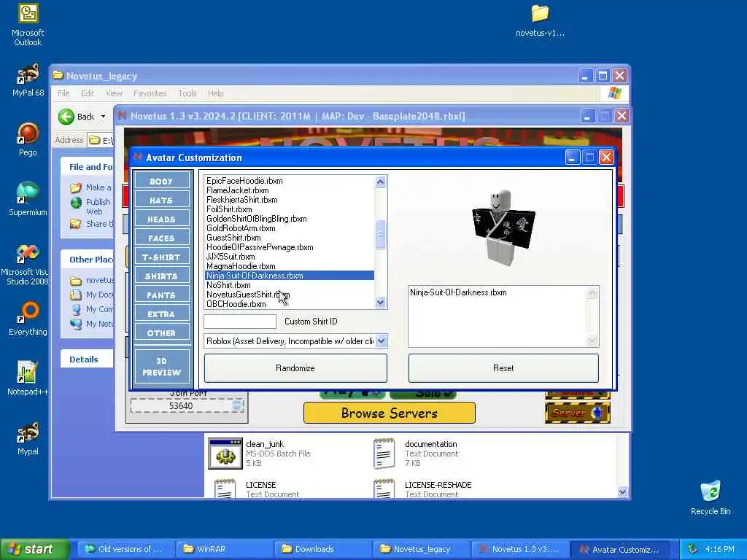This screenshot has width=747, height=560.
Task: Click the Publish to Web globe icon
Action: click(76, 203)
